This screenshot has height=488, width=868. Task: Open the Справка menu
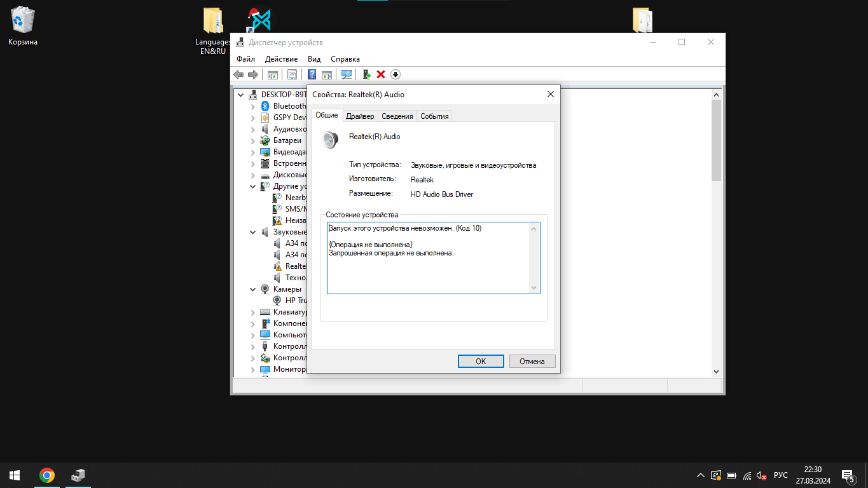(345, 59)
